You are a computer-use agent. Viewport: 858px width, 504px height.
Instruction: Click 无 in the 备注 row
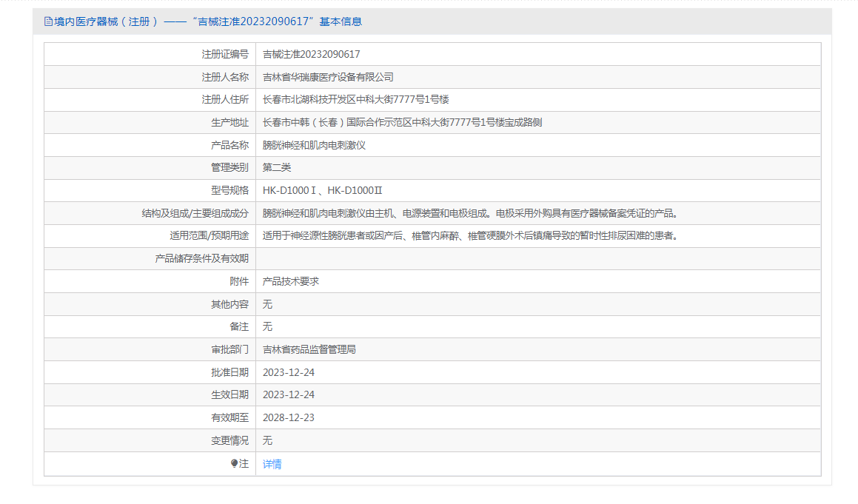click(267, 326)
